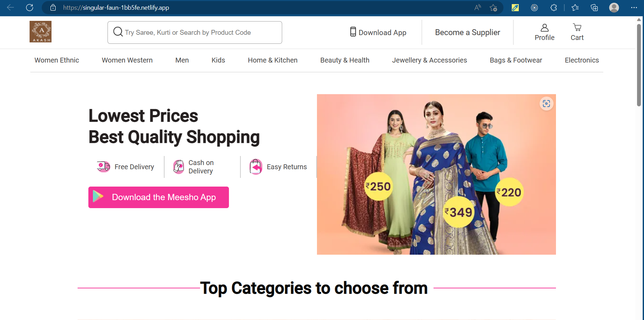Click Become a Supplier
644x320 pixels.
pos(468,32)
